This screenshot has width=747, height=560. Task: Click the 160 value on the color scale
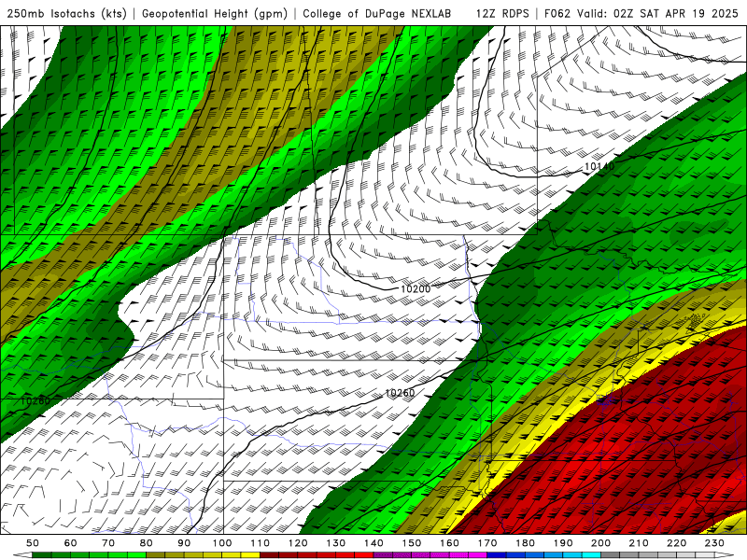(x=449, y=543)
